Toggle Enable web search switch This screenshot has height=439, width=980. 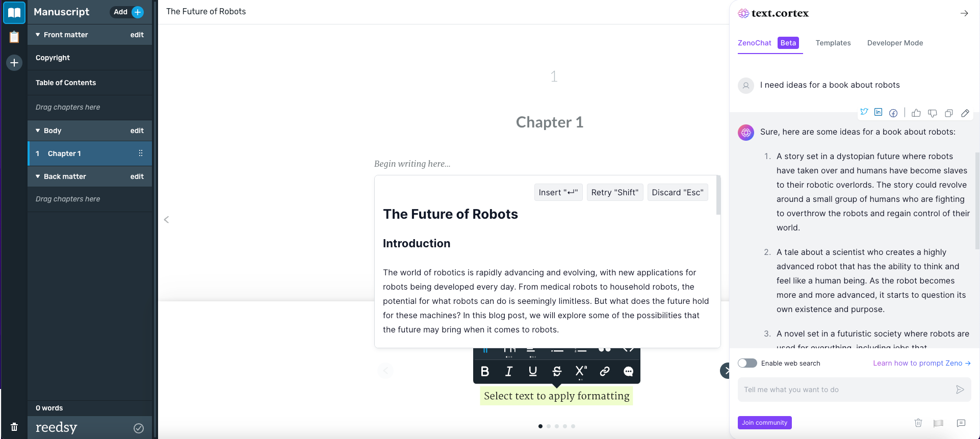747,363
